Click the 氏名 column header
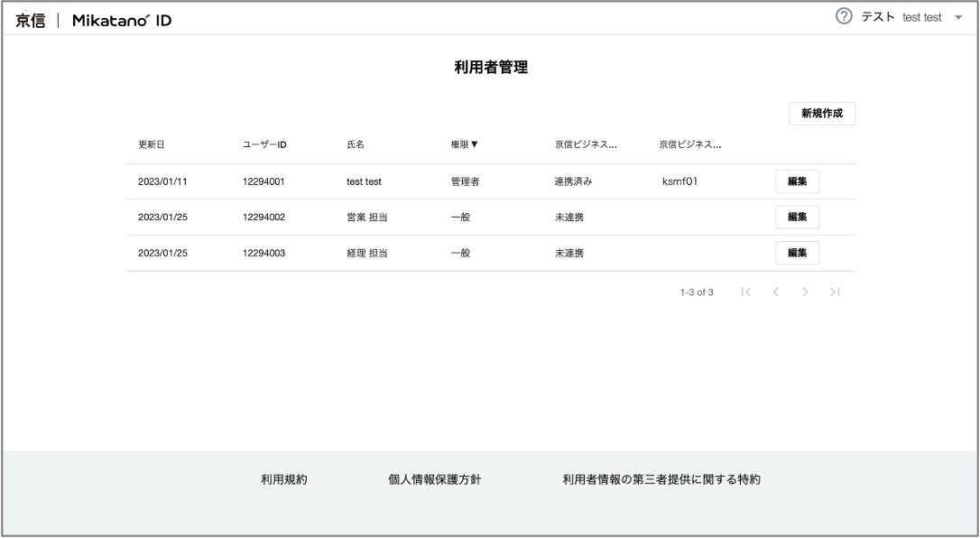The height and width of the screenshot is (538, 980). (x=356, y=144)
